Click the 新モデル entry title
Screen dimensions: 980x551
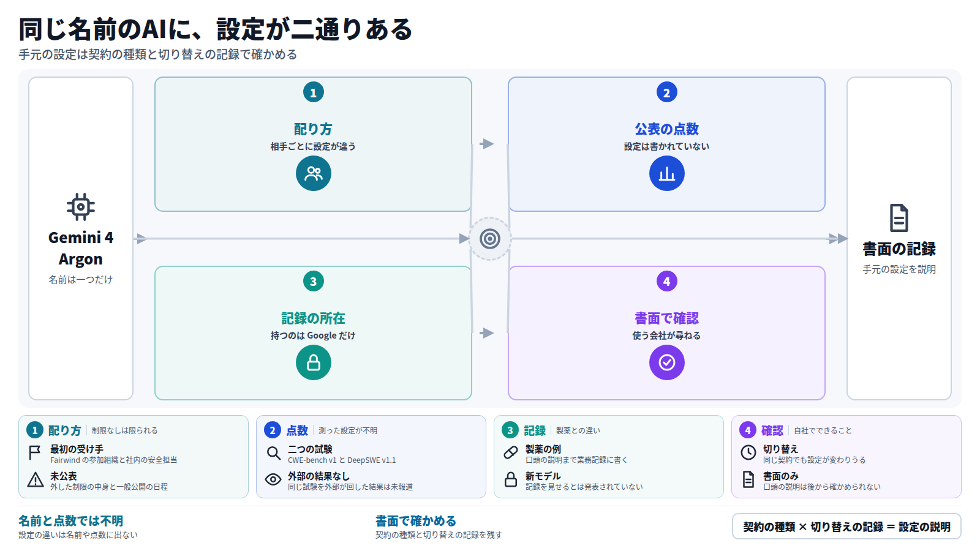[543, 476]
